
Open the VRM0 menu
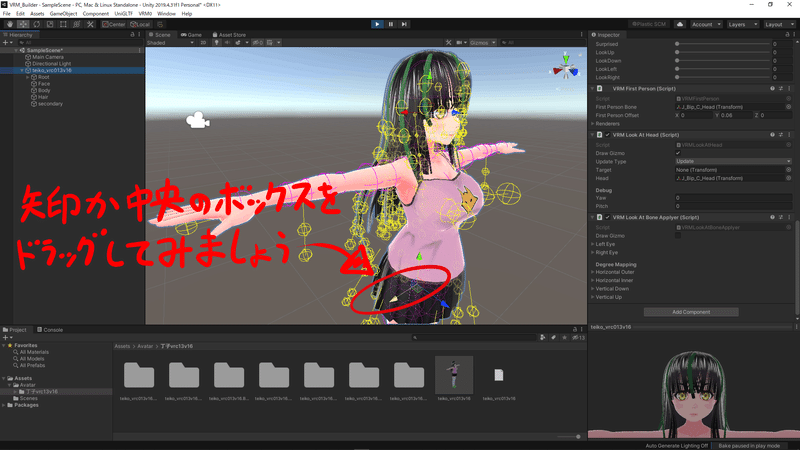[145, 14]
